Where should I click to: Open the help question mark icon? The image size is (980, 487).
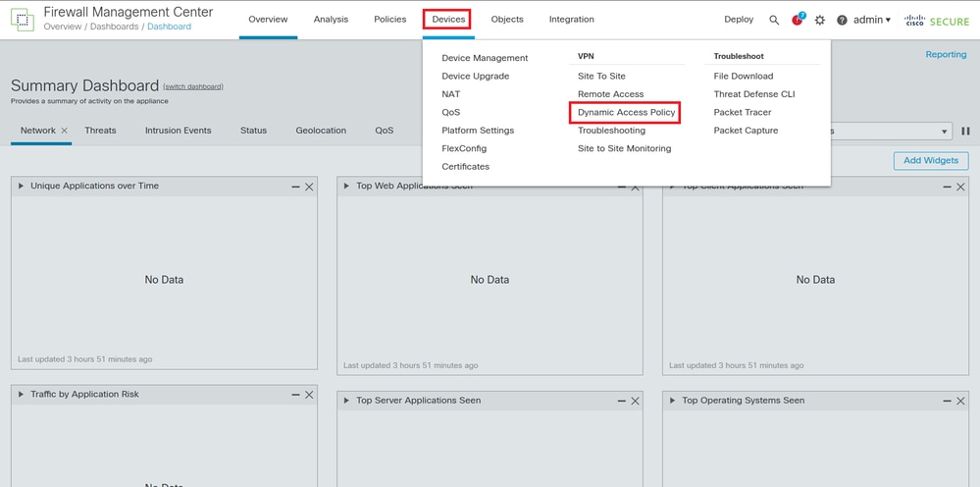[842, 20]
